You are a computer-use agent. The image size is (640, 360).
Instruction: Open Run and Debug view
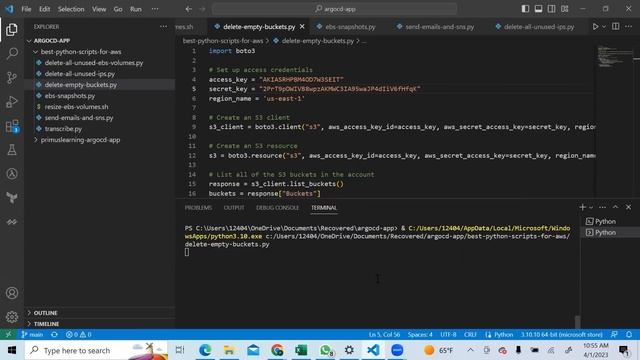pos(12,102)
